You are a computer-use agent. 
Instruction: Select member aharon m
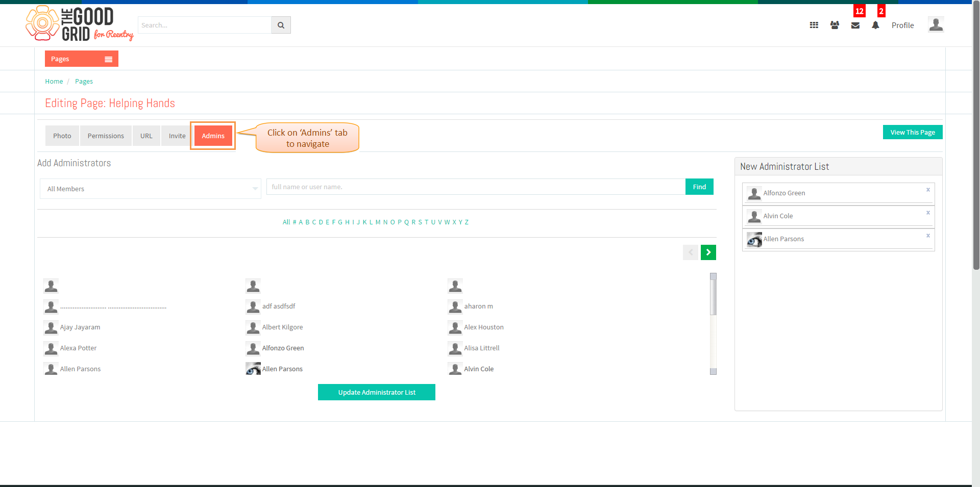tap(478, 306)
